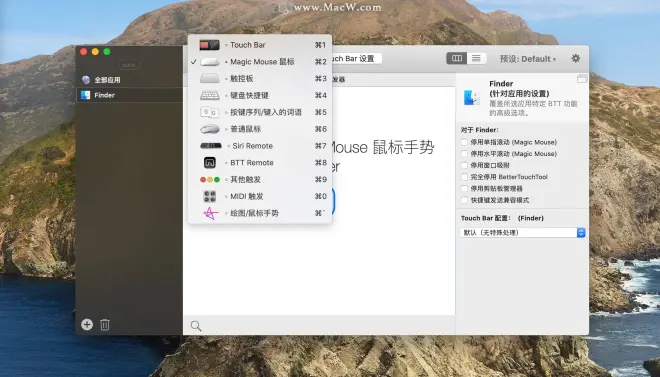Screen dimensions: 660x377
Task: Enable 停用单指滚动 (Magic Mouse)
Action: coord(464,142)
